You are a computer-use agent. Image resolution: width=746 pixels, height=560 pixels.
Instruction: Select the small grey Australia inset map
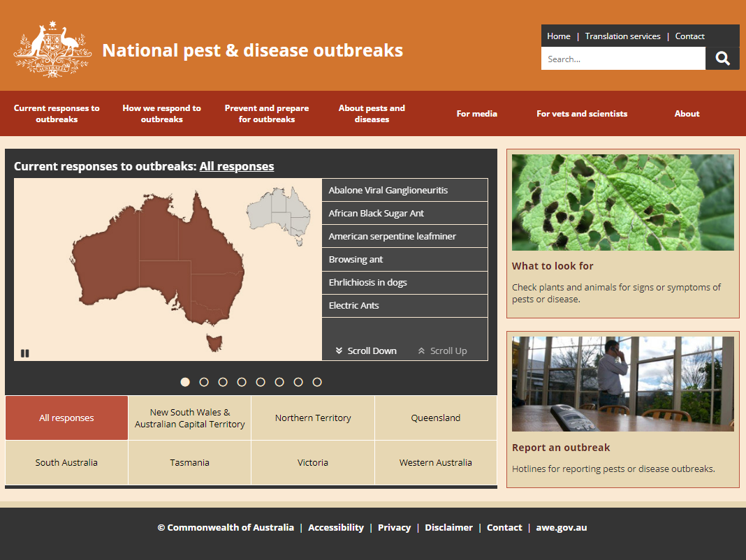point(279,212)
